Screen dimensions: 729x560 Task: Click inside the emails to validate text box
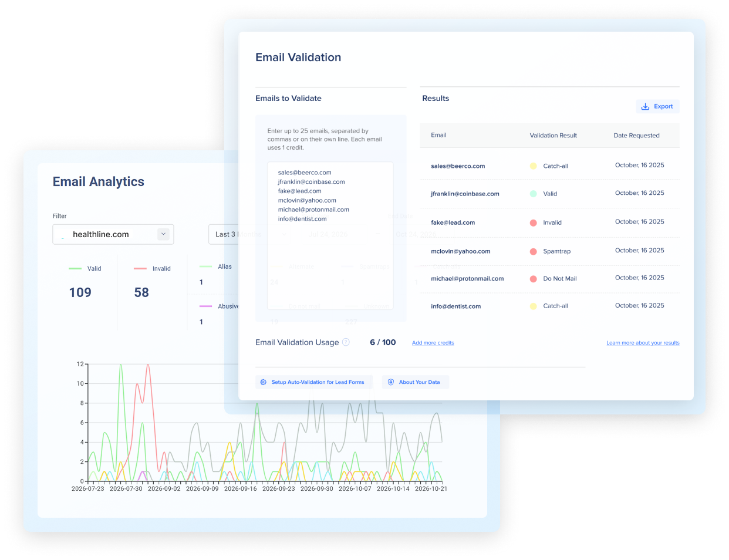tap(330, 235)
